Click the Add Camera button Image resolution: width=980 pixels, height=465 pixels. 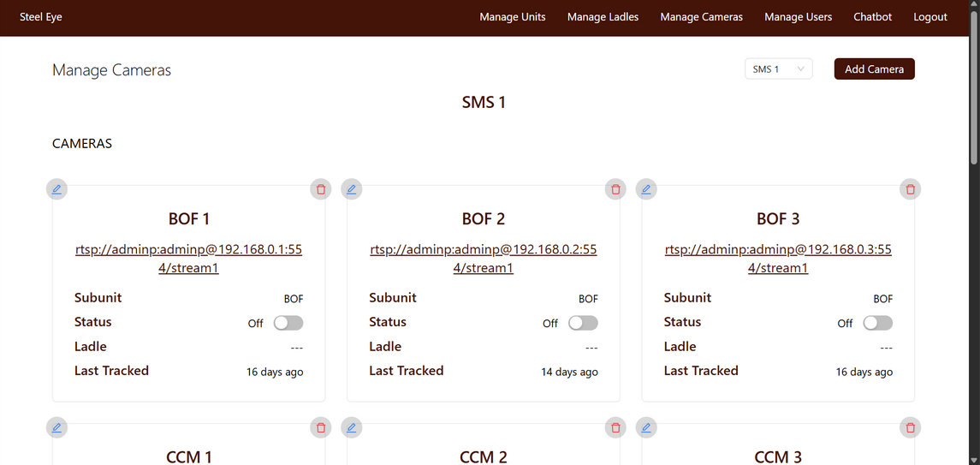pyautogui.click(x=875, y=69)
